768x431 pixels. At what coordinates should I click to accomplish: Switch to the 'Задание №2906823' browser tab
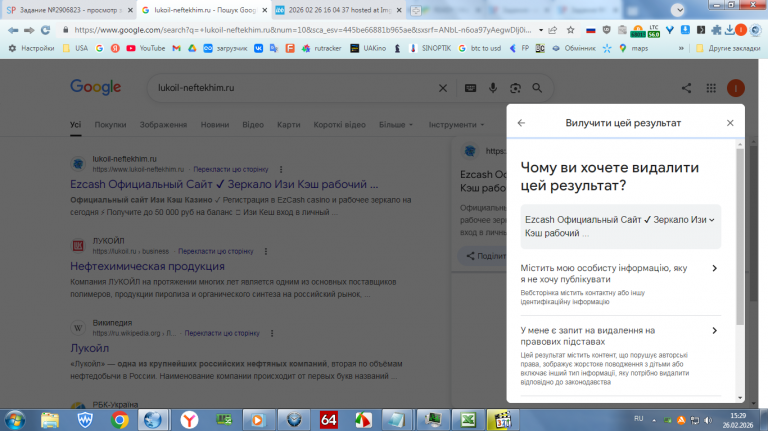tap(69, 10)
